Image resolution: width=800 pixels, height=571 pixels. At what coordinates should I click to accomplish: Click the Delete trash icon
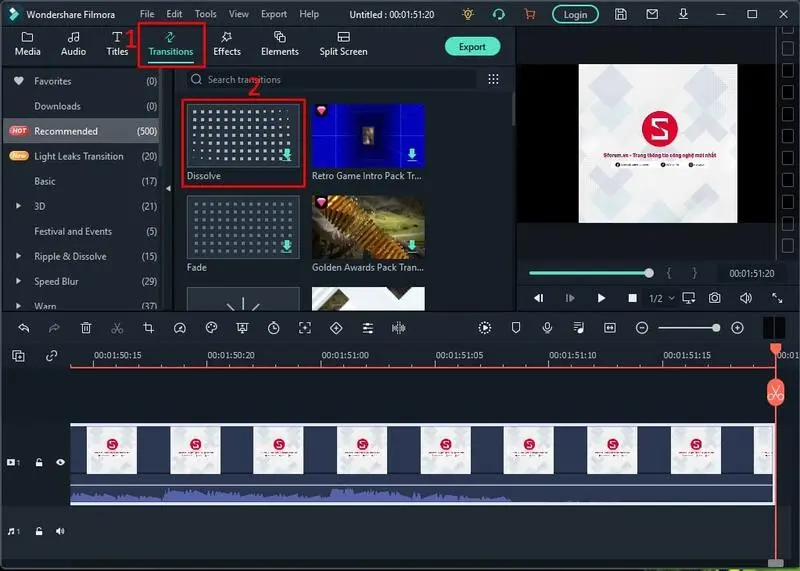(x=86, y=328)
